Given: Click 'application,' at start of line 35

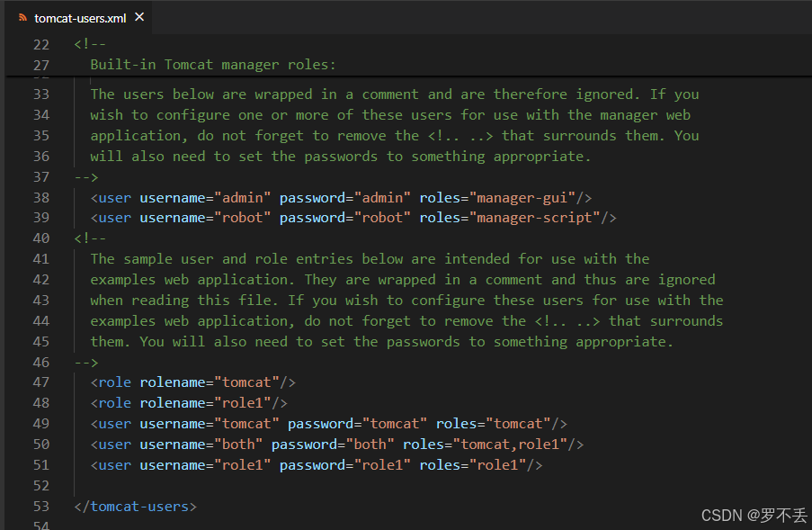Looking at the screenshot, I should (138, 136).
